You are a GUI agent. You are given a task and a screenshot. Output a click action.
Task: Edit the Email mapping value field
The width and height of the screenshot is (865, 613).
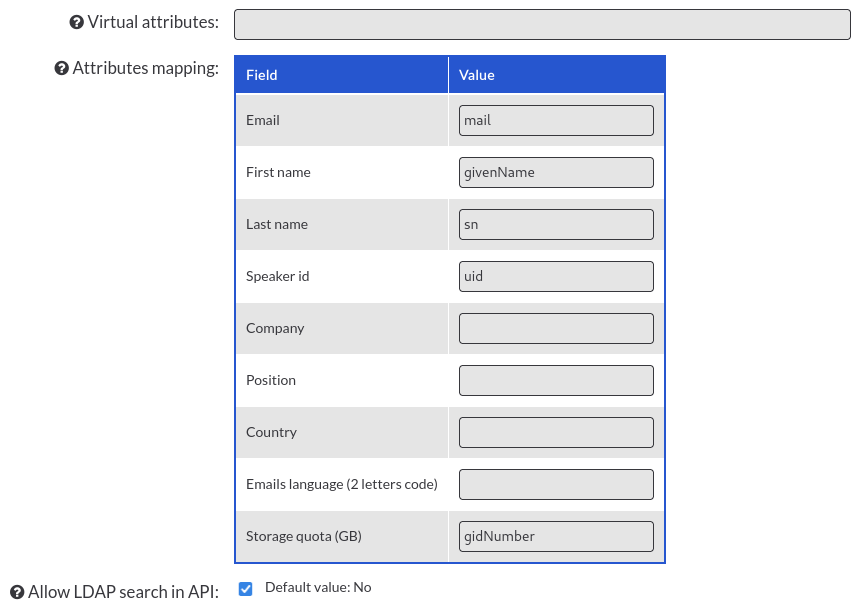click(556, 120)
